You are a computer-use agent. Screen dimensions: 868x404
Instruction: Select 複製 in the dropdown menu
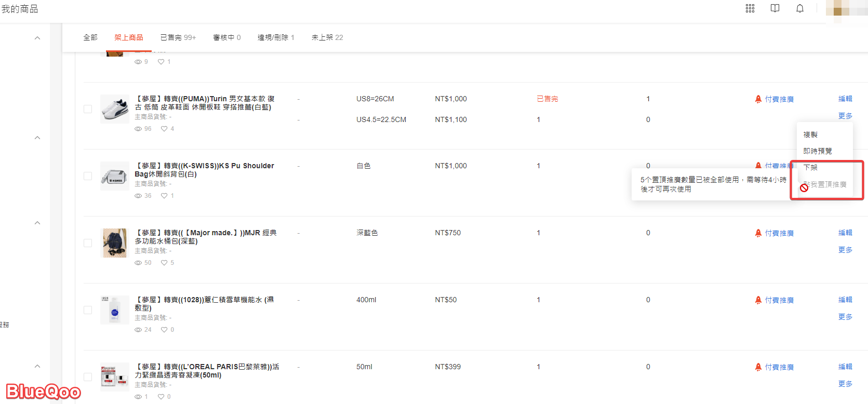click(x=810, y=134)
